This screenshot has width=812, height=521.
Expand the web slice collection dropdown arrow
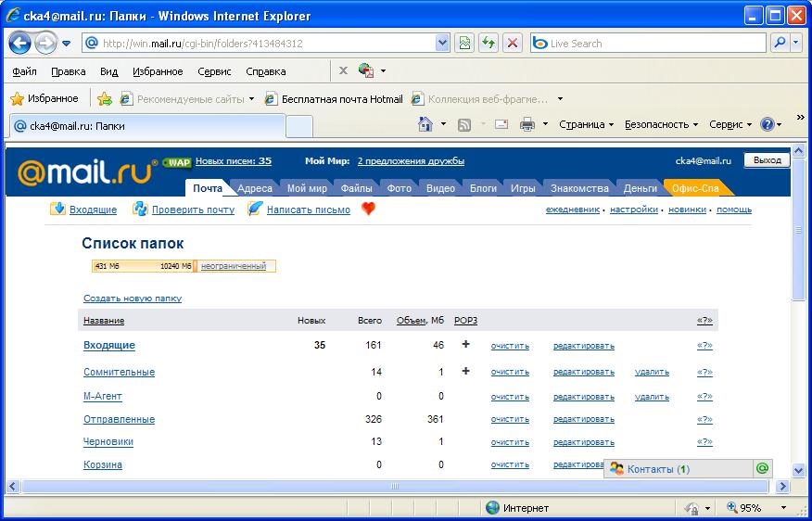click(x=560, y=98)
